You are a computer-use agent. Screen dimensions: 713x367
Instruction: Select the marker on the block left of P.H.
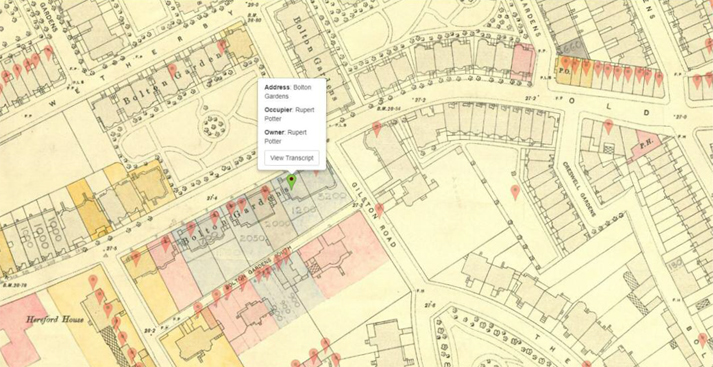pos(608,127)
